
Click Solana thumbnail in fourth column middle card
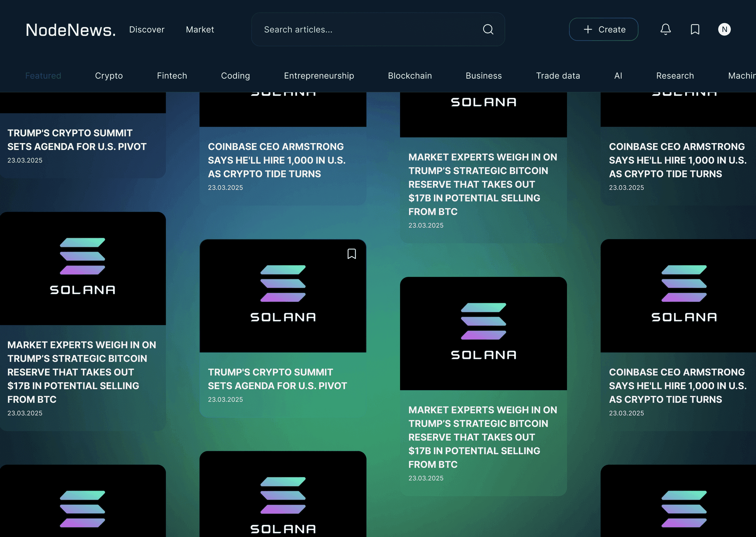[x=678, y=296]
